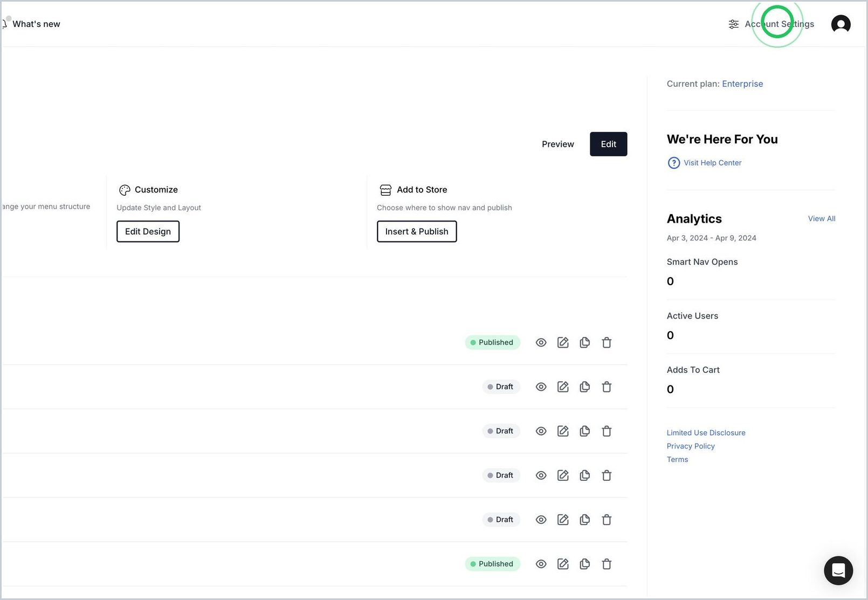Edit the first Draft row with pencil icon
This screenshot has width=868, height=600.
coord(563,387)
